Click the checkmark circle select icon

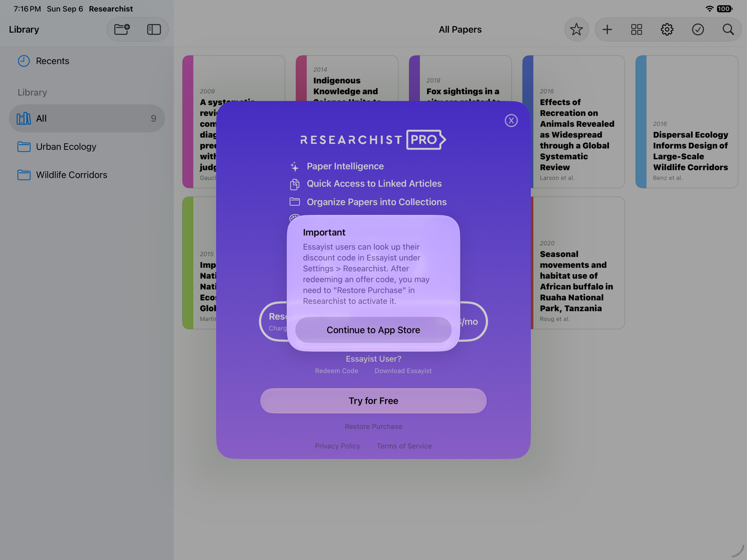(x=698, y=29)
